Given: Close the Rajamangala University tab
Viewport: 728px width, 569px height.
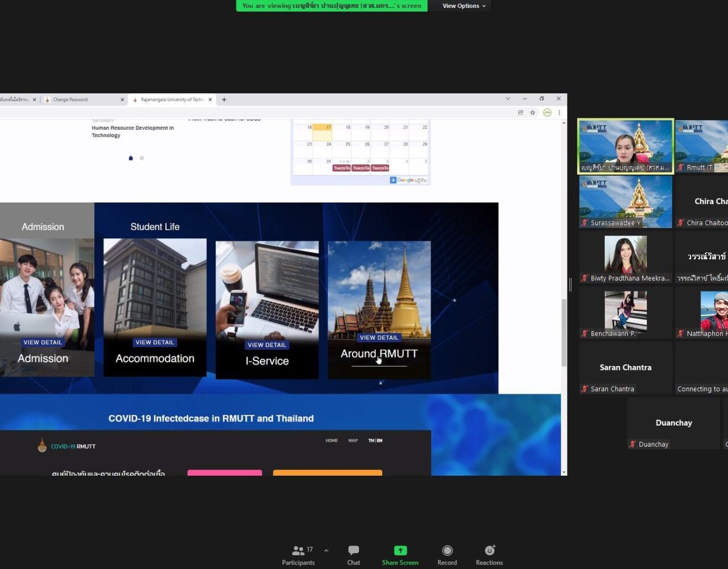Looking at the screenshot, I should (210, 100).
